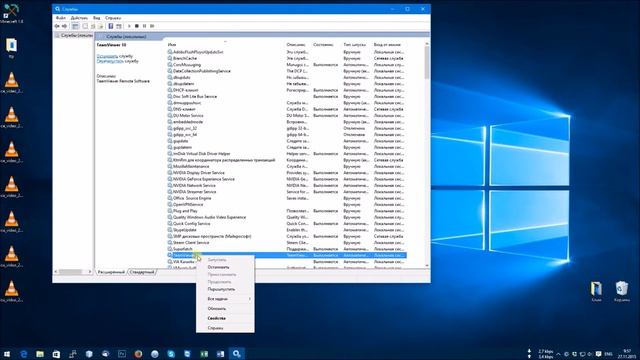Select the DataCollectionPublishingService row
Viewport: 640px width, 360px height.
point(287,71)
